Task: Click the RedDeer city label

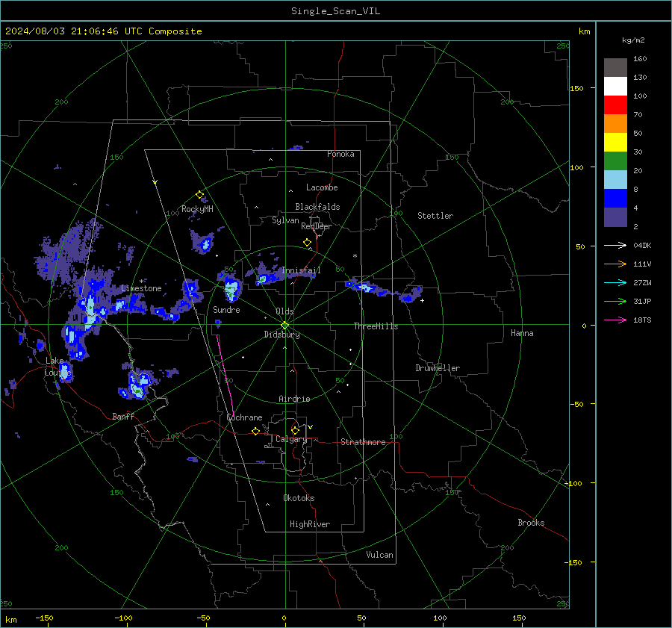Action: tap(317, 226)
